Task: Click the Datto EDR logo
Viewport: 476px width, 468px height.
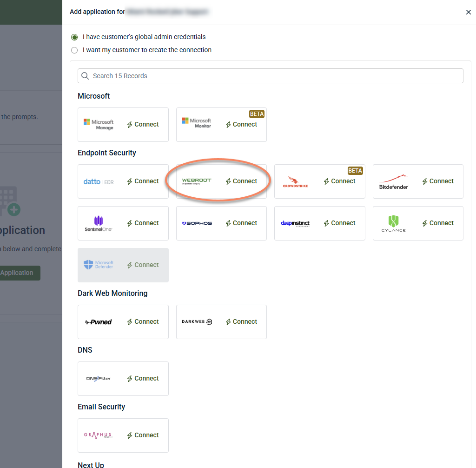Action: [x=99, y=182]
